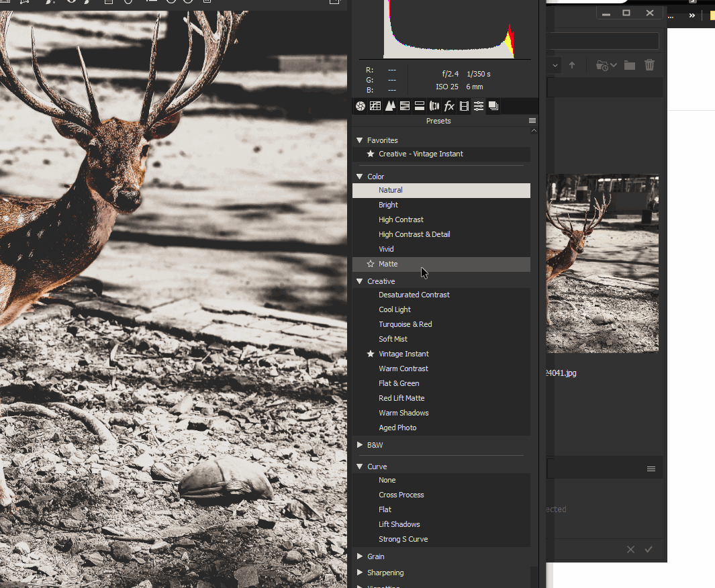This screenshot has width=715, height=588.
Task: Open the Presets panel flyout menu
Action: pyautogui.click(x=532, y=121)
